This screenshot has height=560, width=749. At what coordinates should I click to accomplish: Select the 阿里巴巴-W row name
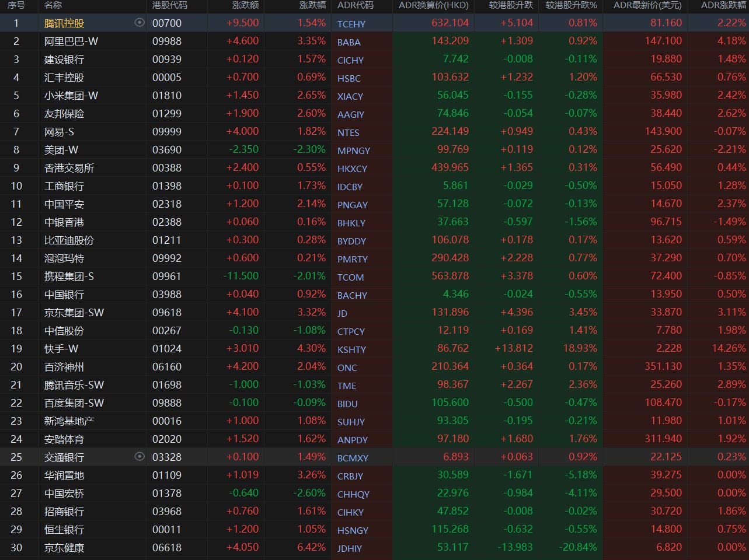tap(71, 41)
